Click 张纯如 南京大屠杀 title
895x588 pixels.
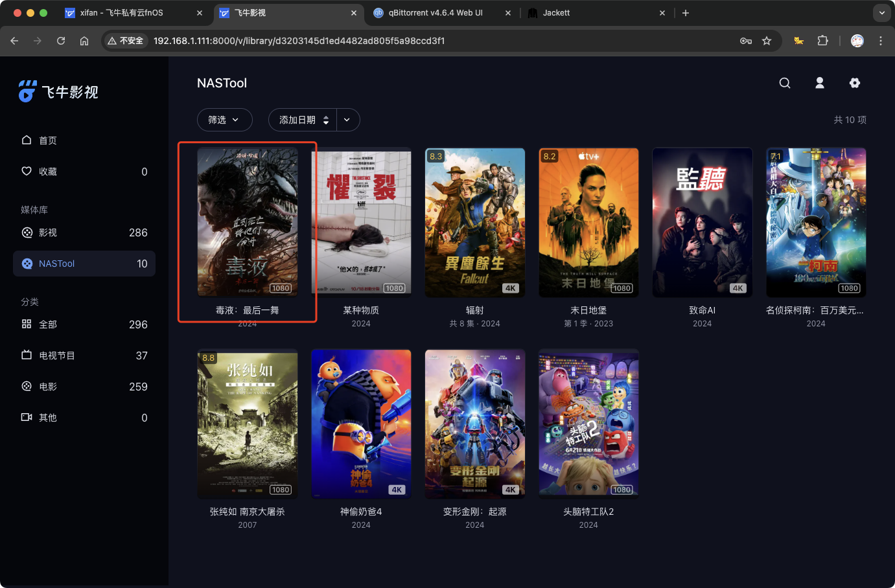coord(248,512)
